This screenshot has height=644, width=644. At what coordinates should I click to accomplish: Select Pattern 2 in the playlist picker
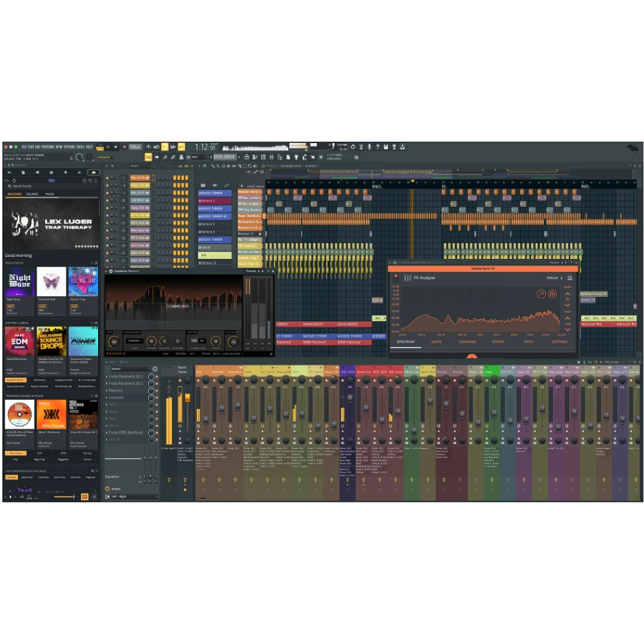click(x=215, y=201)
